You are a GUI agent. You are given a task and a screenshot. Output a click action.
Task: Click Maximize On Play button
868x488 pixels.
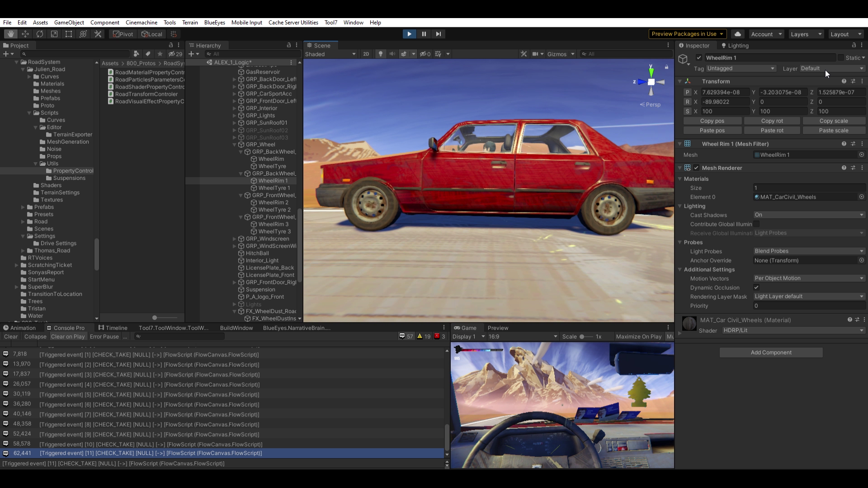[x=638, y=336]
